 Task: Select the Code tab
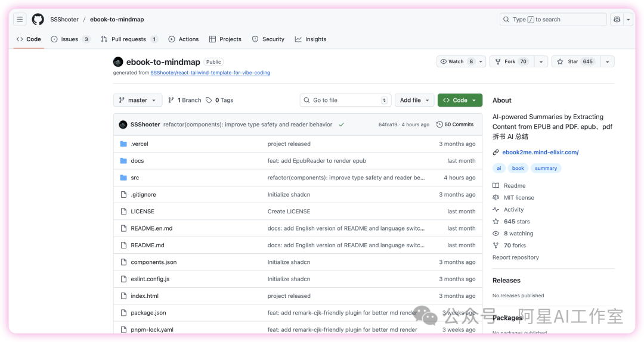click(x=29, y=39)
